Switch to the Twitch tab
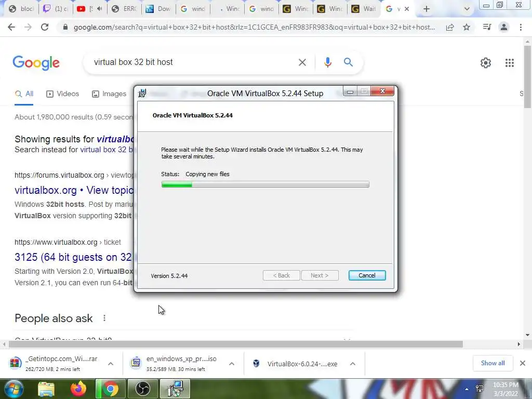The image size is (532, 399). pos(55,9)
